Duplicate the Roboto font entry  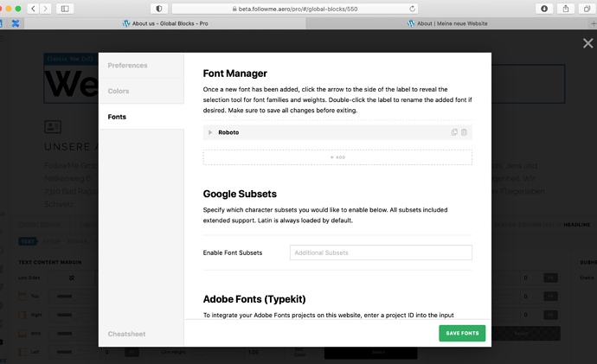tap(454, 132)
